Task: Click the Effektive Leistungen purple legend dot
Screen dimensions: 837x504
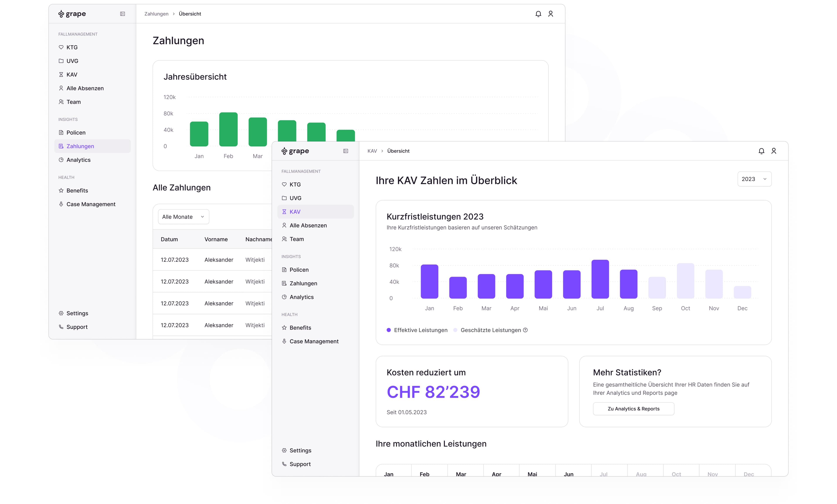Action: click(389, 330)
